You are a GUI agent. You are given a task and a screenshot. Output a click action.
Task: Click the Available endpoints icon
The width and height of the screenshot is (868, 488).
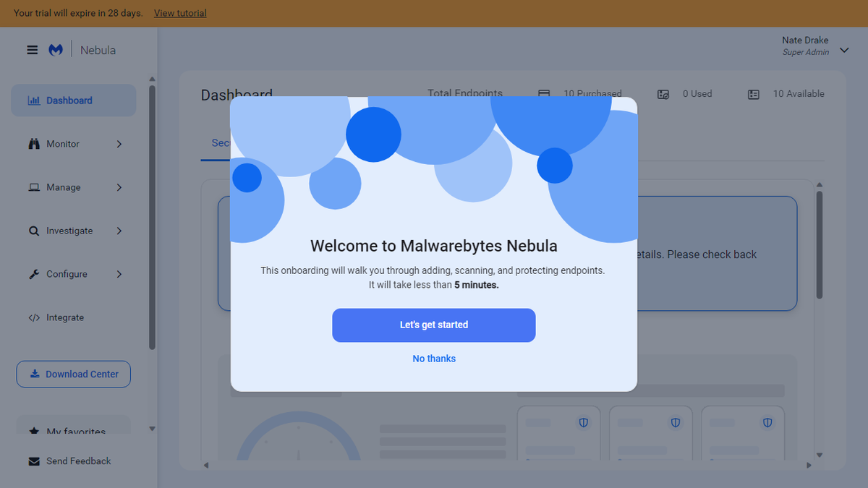(x=753, y=93)
